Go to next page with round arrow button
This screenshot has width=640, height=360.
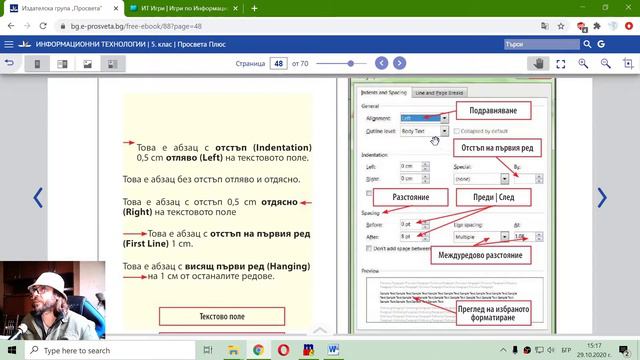(400, 63)
